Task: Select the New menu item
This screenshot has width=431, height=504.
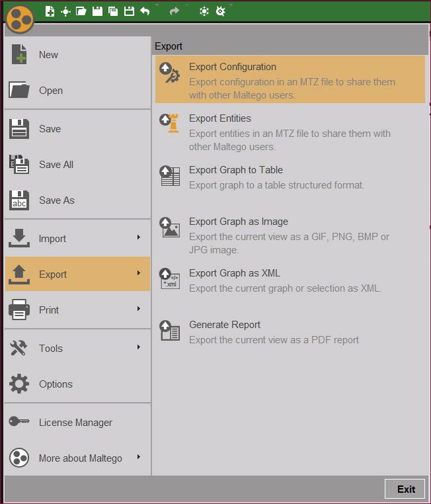Action: pos(78,55)
